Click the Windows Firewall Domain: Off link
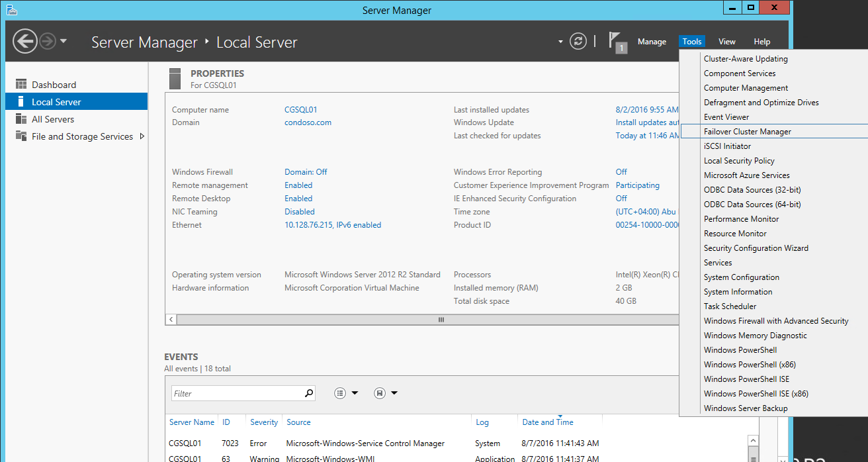The height and width of the screenshot is (462, 868). tap(306, 172)
